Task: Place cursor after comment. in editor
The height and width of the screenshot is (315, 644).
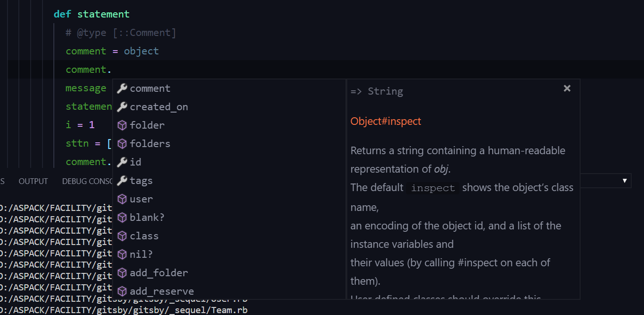Action: pyautogui.click(x=112, y=70)
